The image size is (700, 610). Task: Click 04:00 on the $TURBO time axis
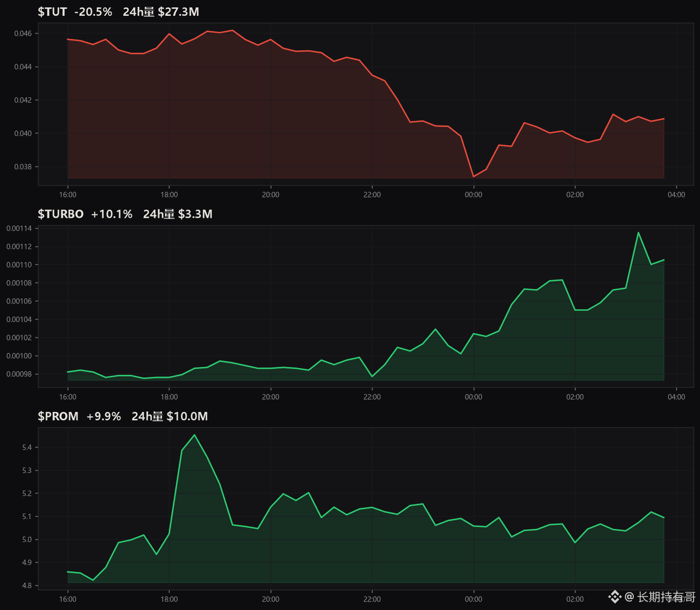tap(677, 397)
